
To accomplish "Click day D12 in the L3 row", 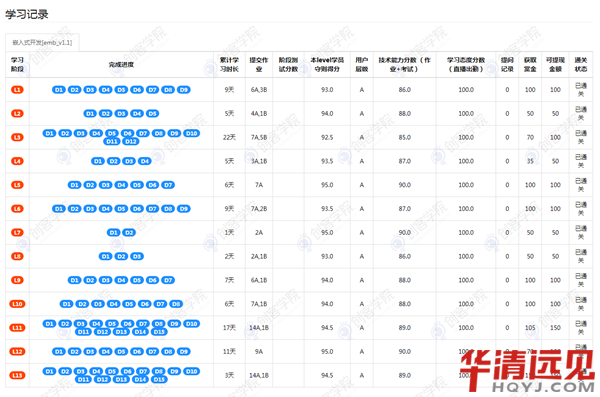I will tap(130, 142).
